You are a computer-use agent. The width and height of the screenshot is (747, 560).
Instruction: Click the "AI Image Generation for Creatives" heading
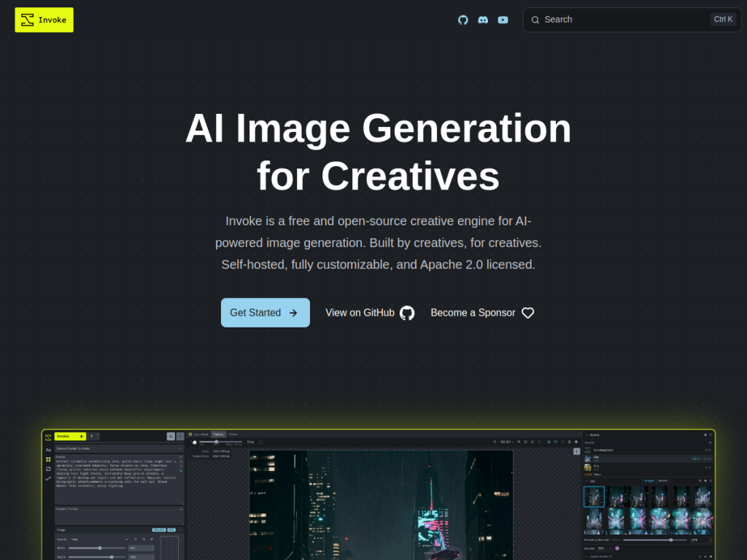point(379,152)
